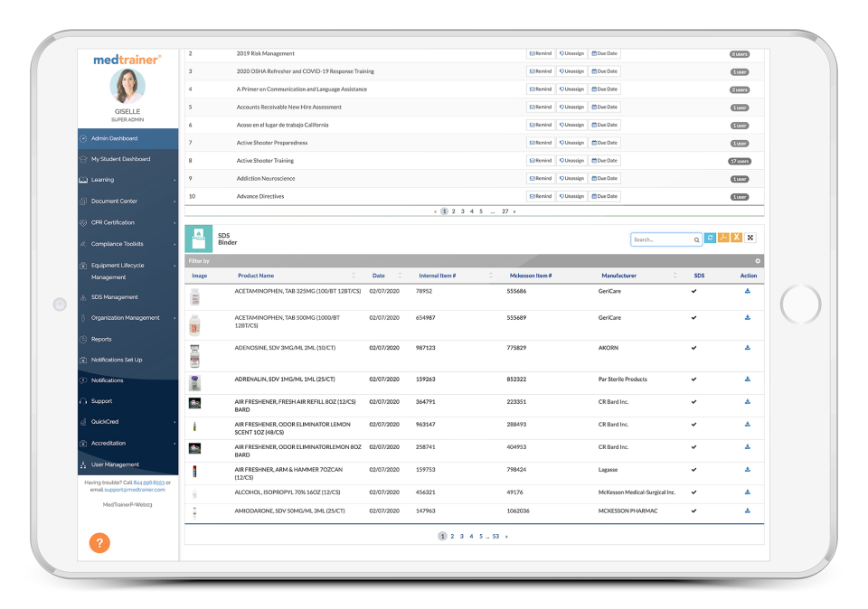Open My Student Dashboard

127,159
